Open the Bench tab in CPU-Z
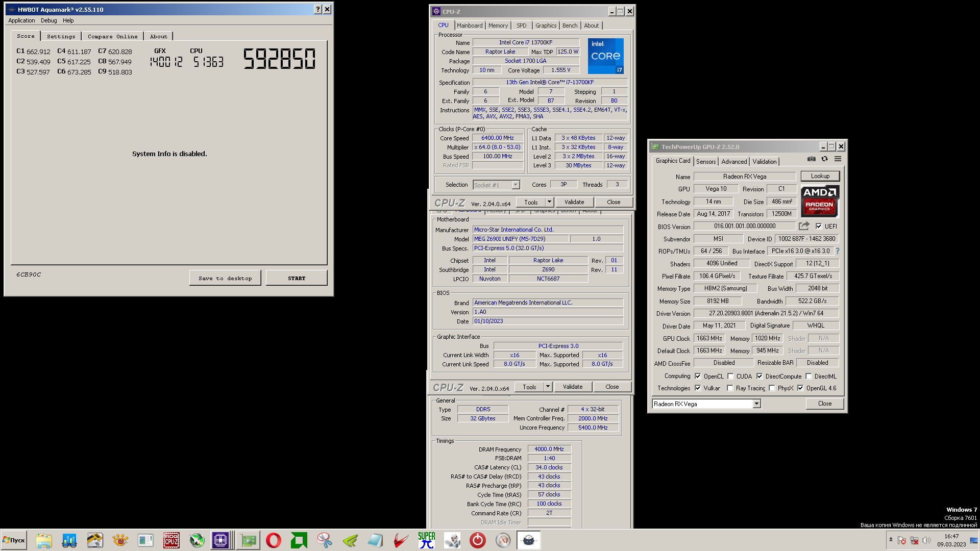 pos(570,26)
